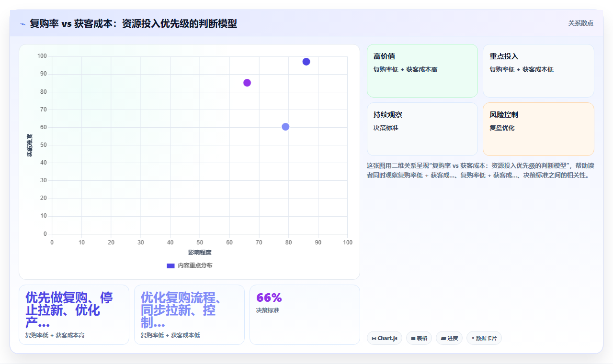Open the 风险控制 quadrant card
The image size is (613, 364).
click(538, 129)
